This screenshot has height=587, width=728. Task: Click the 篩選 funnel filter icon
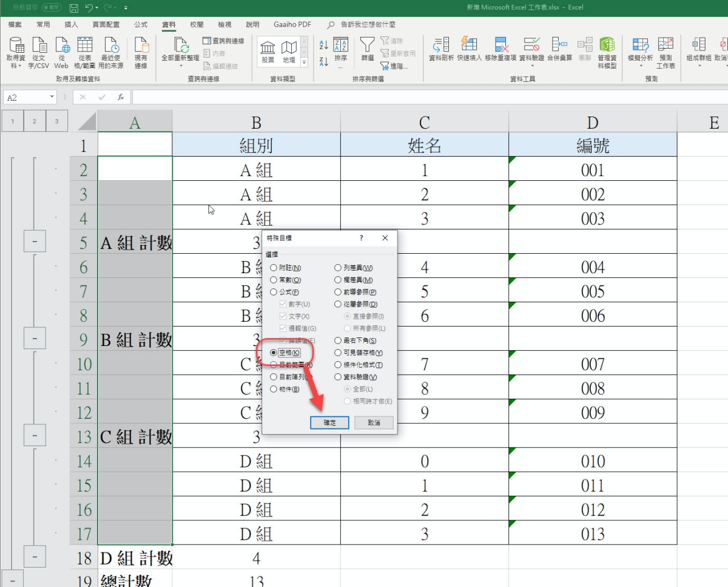(367, 46)
